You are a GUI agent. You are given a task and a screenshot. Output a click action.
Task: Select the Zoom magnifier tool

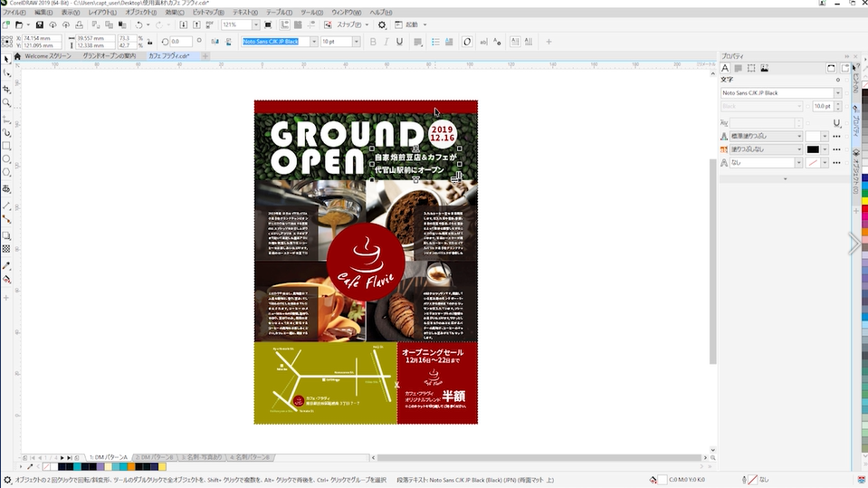(6, 102)
